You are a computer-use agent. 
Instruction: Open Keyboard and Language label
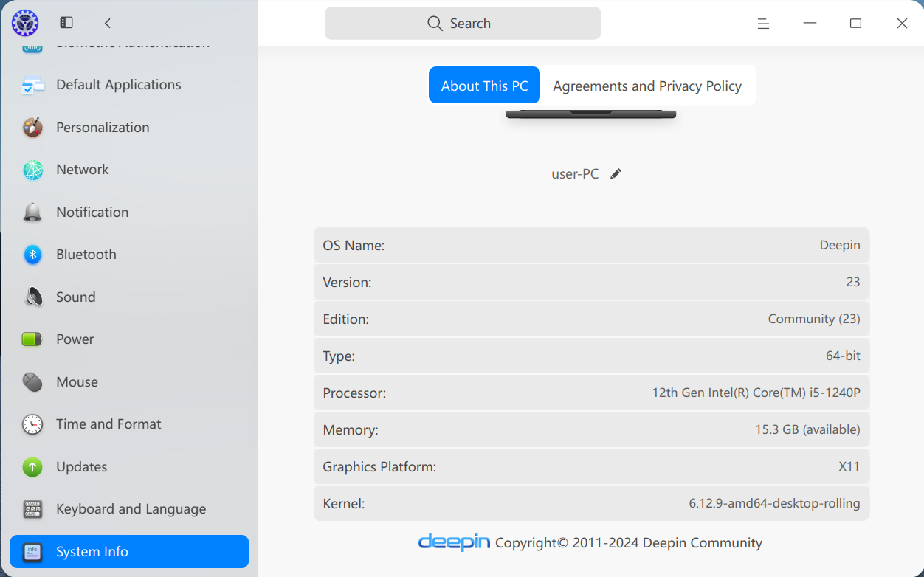tap(131, 509)
